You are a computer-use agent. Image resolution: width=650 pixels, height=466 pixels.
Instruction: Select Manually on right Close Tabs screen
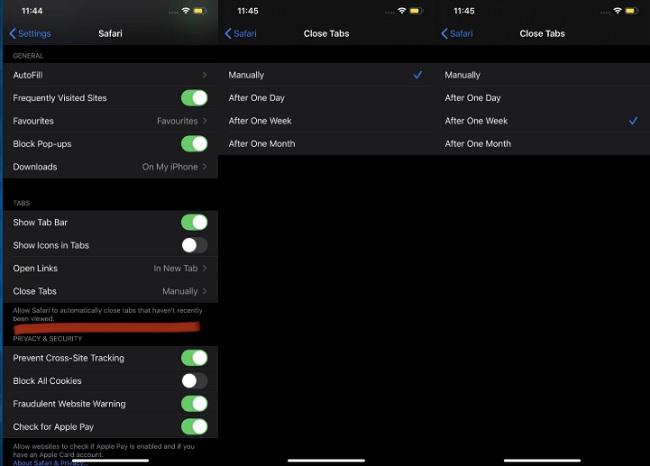coord(542,75)
